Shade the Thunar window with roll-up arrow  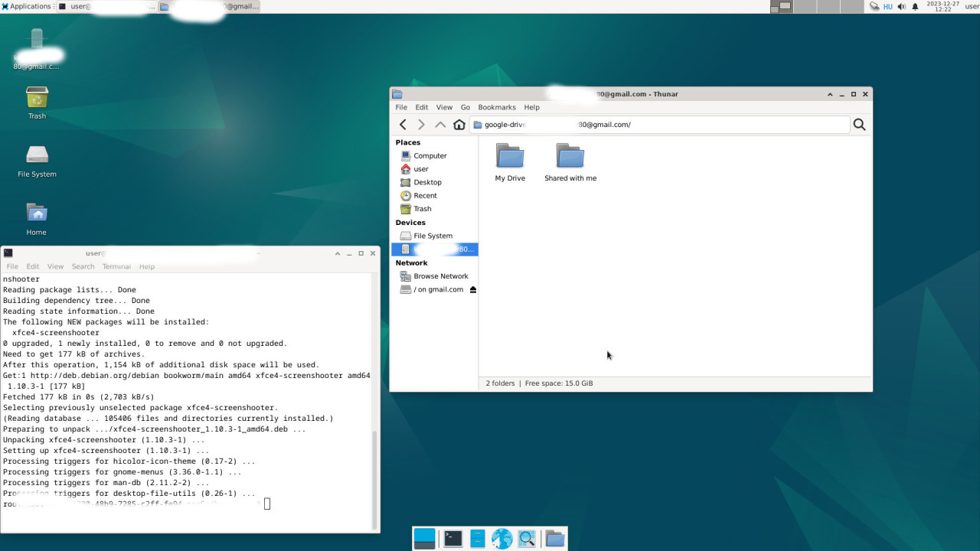pyautogui.click(x=830, y=94)
